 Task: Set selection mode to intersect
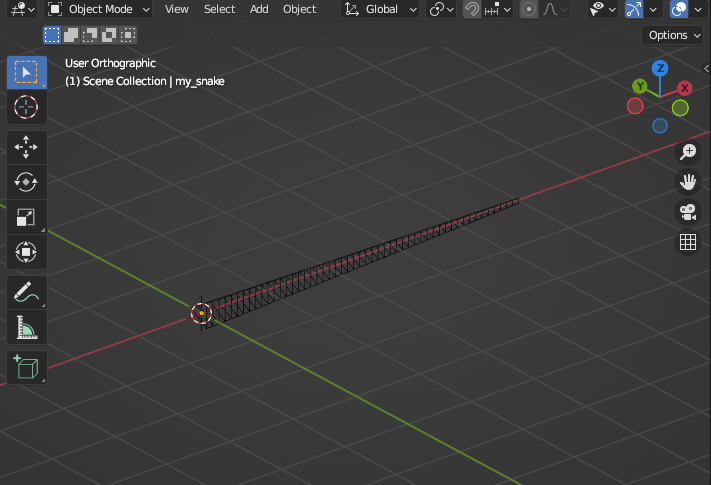click(128, 35)
